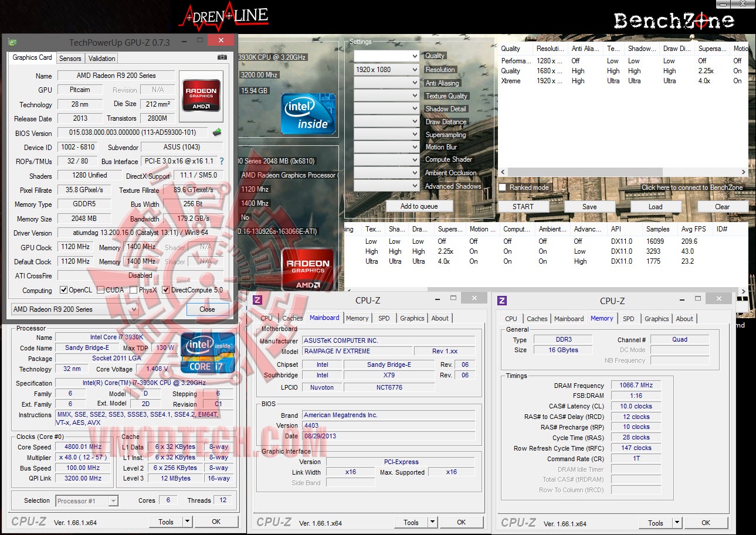Open the About tab in the Memory window

pos(684,319)
